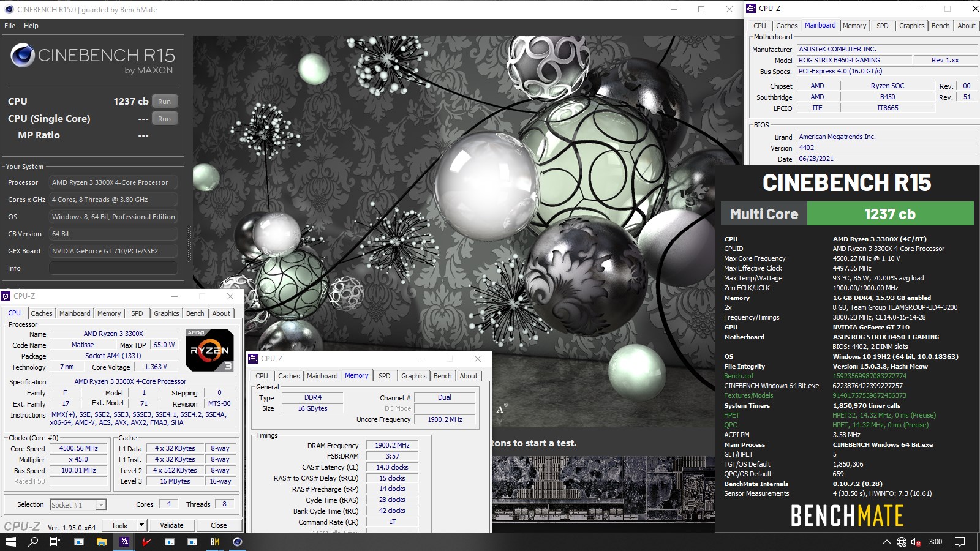
Task: Switch to Cinebench sphere taskbar icon
Action: click(x=238, y=542)
